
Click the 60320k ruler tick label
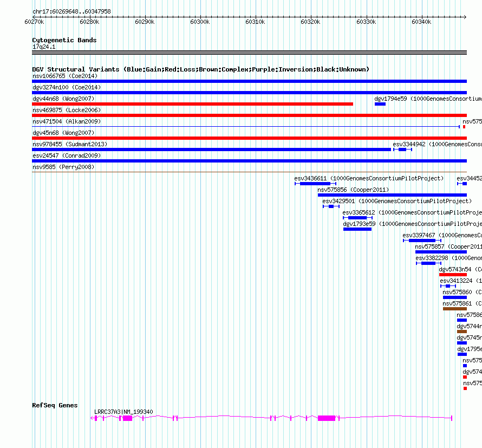pos(310,22)
